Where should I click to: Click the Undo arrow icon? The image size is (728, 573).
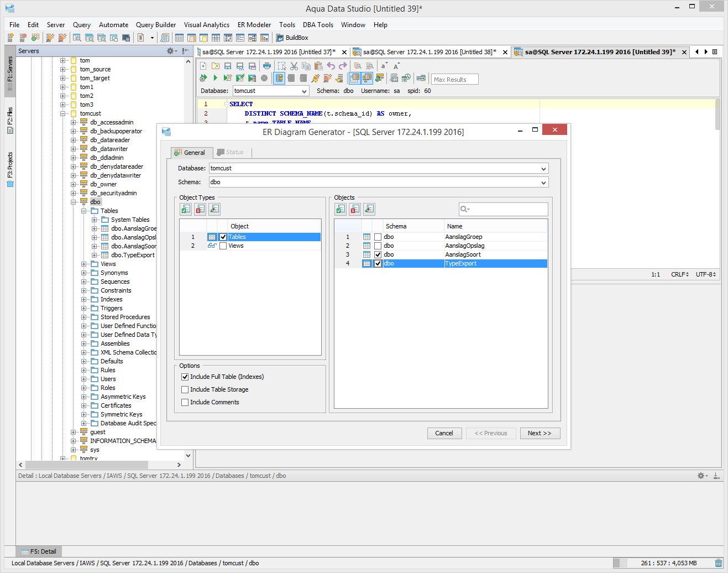[x=331, y=66]
